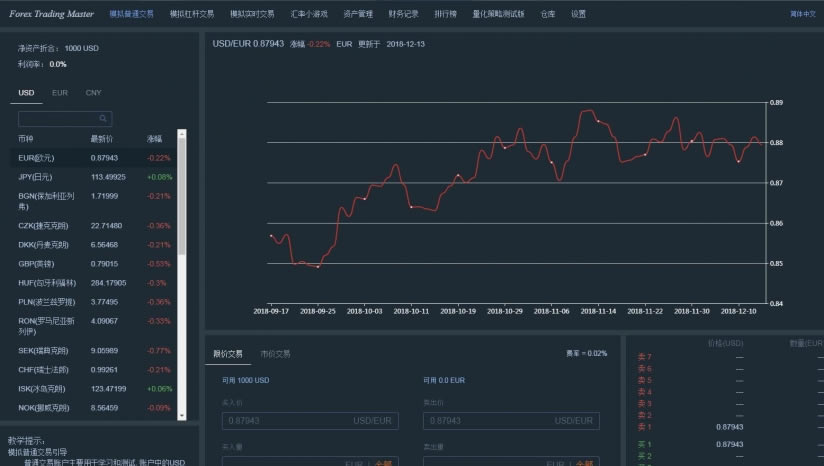Open the 模拟杠杆交易 menu item

point(192,14)
